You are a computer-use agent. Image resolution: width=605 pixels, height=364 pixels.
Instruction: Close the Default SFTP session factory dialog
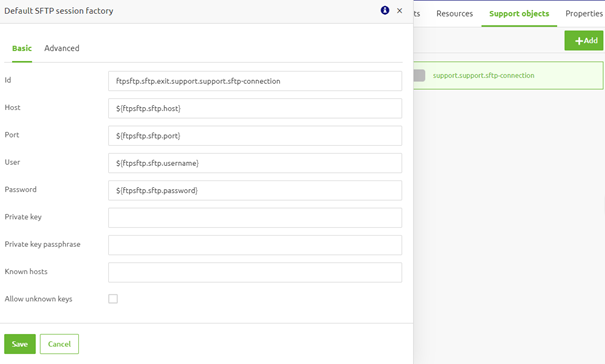[x=399, y=11]
